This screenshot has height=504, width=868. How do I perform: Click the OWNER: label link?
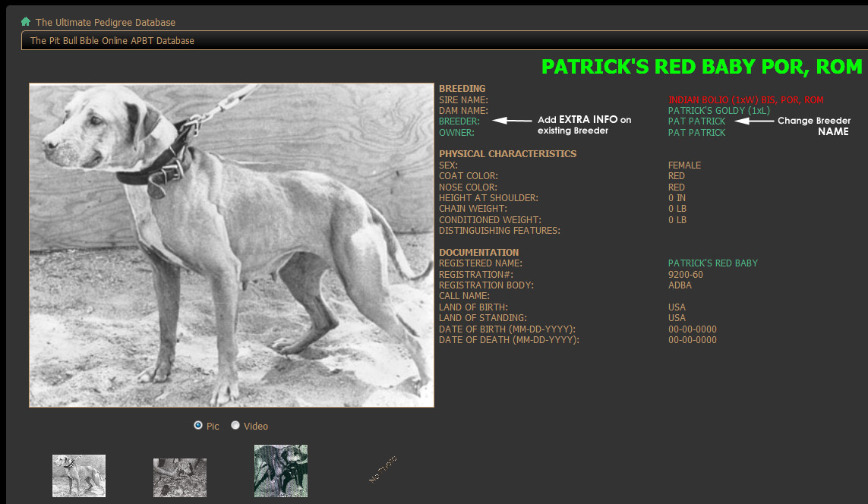click(x=456, y=133)
